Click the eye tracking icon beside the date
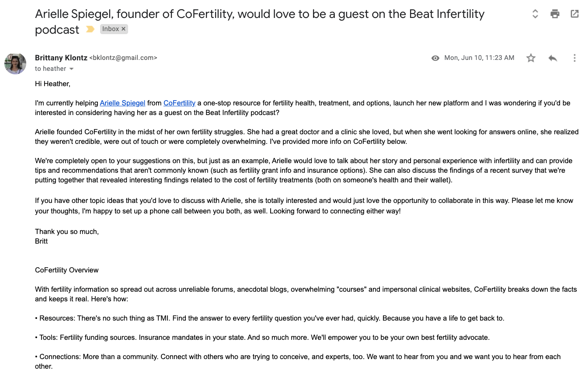This screenshot has width=588, height=377. pos(435,58)
